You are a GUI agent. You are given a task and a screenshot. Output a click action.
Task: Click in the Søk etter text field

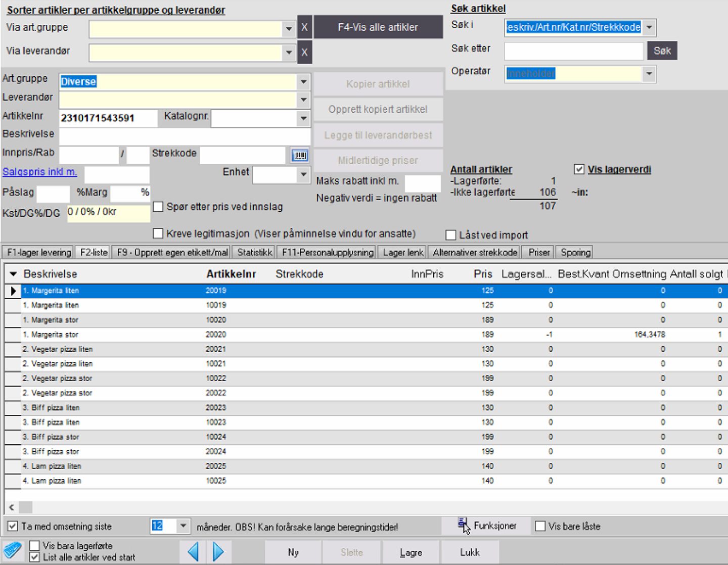pos(574,51)
